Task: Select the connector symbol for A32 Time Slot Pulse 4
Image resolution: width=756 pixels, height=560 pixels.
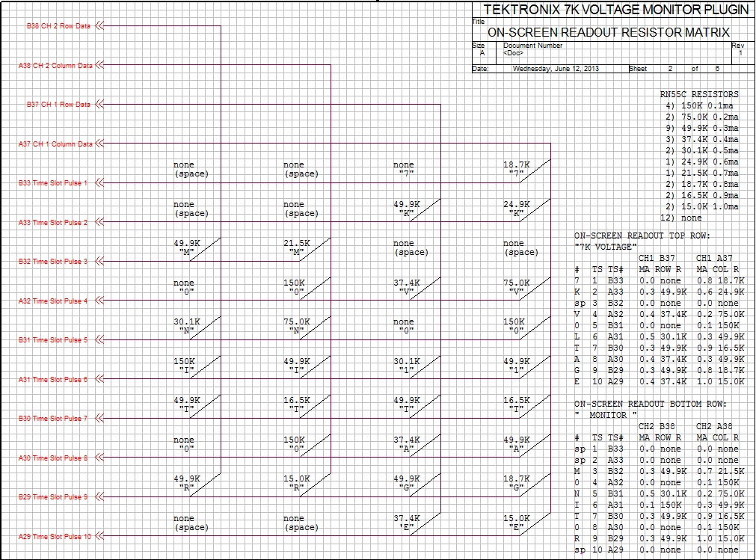Action: pyautogui.click(x=99, y=301)
